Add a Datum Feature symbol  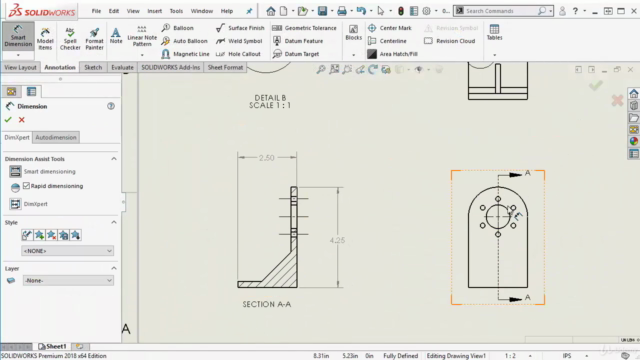tap(298, 41)
